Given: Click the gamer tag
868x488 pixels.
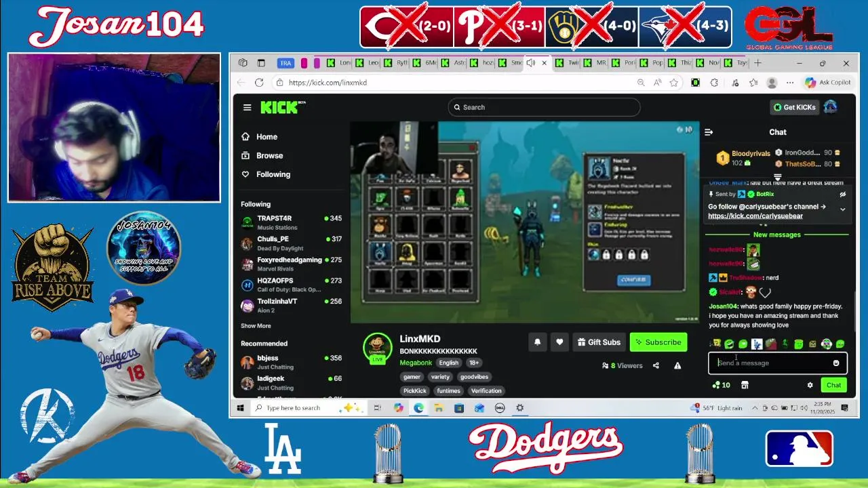Looking at the screenshot, I should [x=412, y=377].
